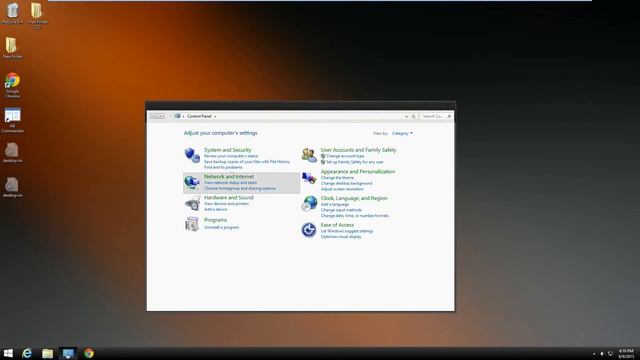The image size is (640, 360).
Task: Click Change account type link
Action: 345,156
